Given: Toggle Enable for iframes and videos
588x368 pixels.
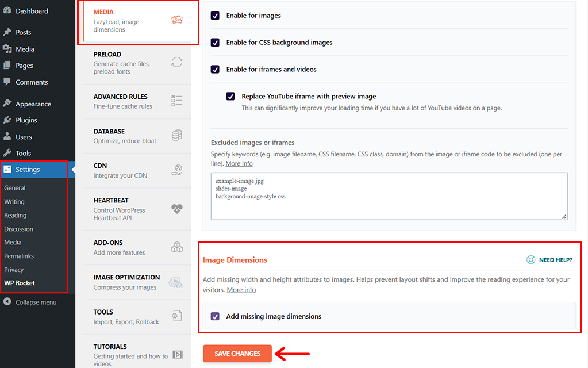Looking at the screenshot, I should coord(215,70).
